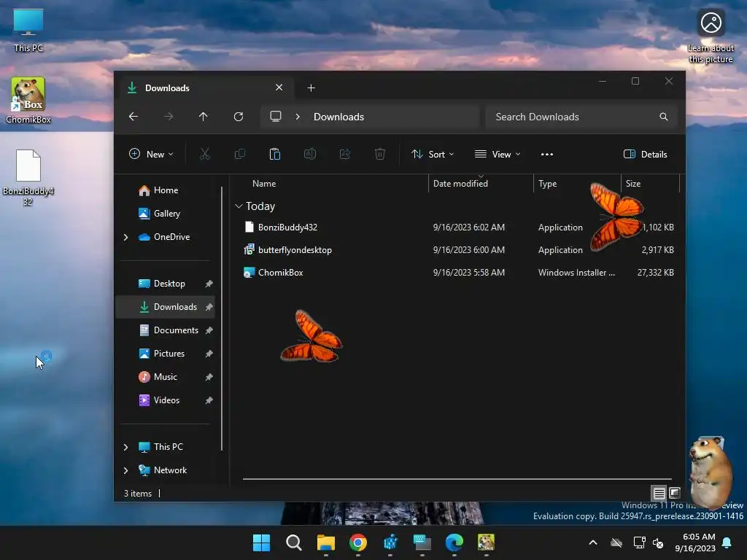
Task: Open Documents in navigation pane
Action: click(x=166, y=330)
